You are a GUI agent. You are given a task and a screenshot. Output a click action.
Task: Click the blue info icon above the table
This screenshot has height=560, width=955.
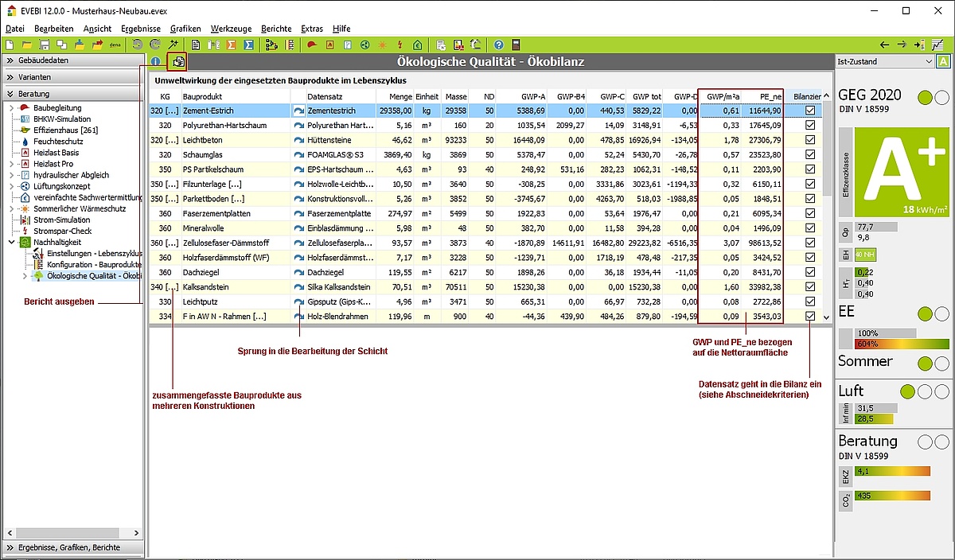tap(156, 61)
